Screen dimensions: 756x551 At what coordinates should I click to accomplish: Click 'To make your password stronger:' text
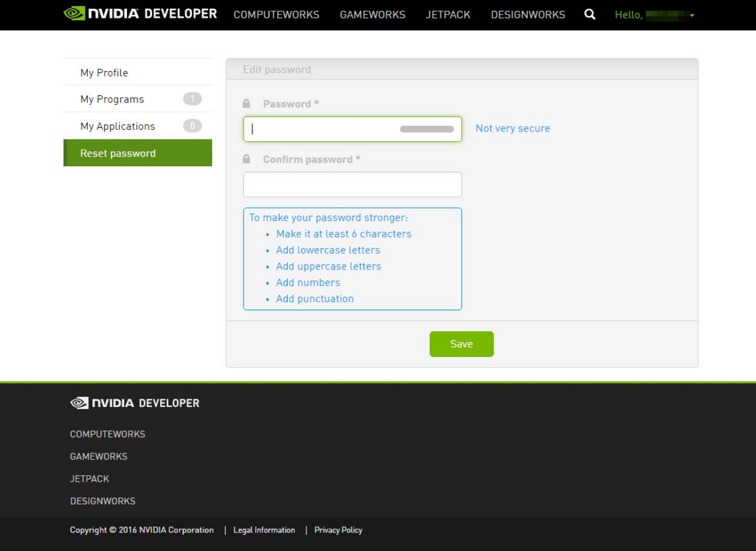pyautogui.click(x=329, y=218)
